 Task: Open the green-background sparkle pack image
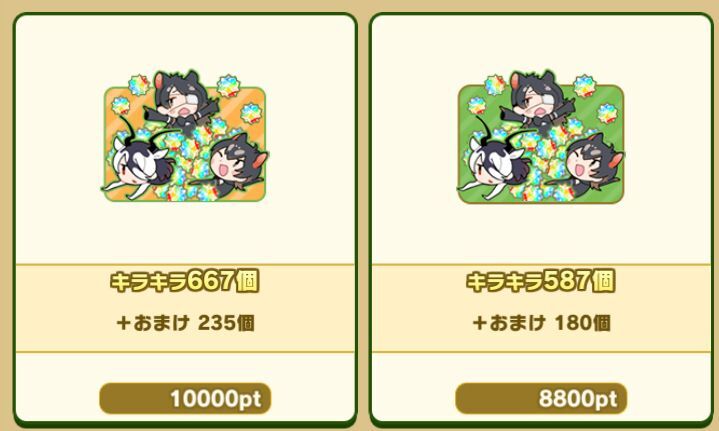[541, 138]
